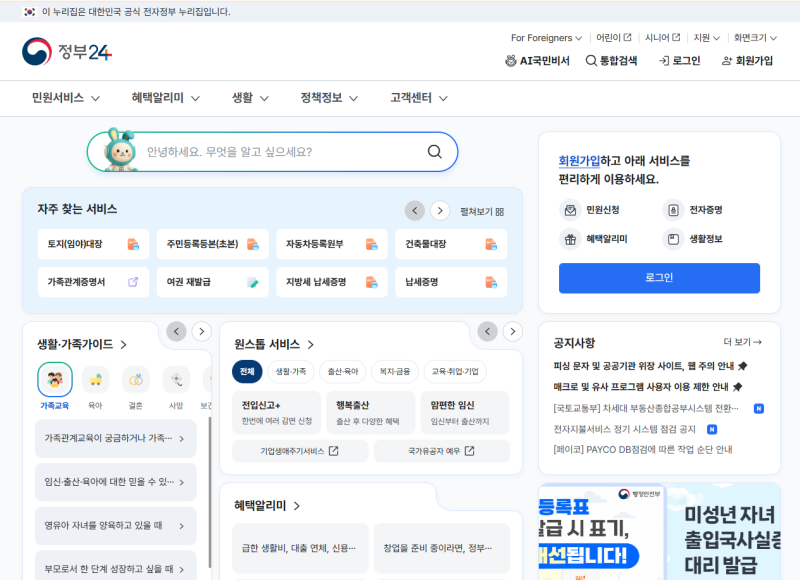Screen dimensions: 800x580
Task: Click the 미성년 자녀 출입국사실 banner
Action: (x=724, y=531)
